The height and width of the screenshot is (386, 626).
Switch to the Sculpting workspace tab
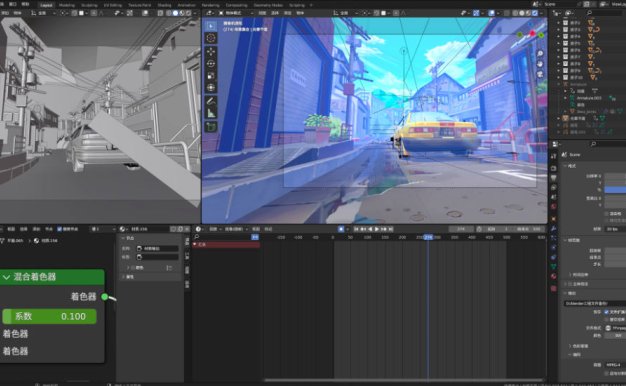point(89,5)
